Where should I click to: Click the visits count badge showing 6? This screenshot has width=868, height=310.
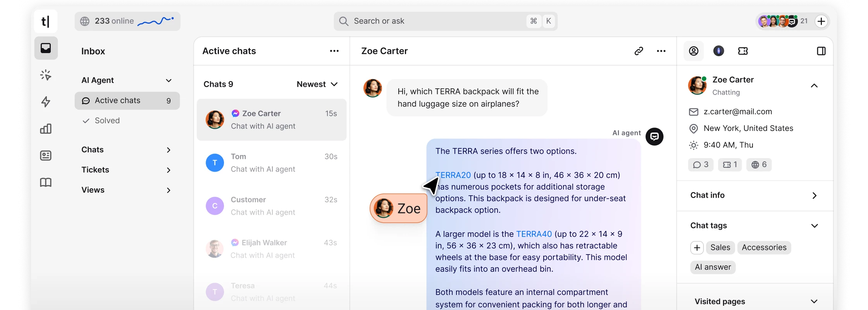759,165
